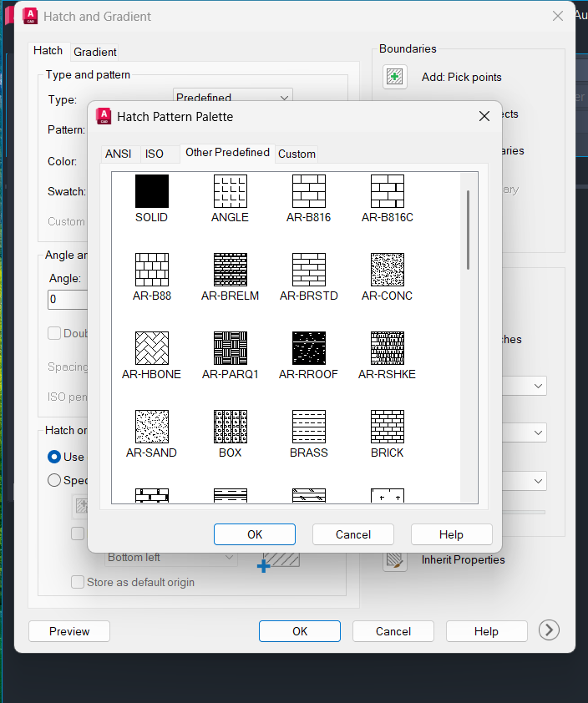The width and height of the screenshot is (588, 703).
Task: Open the Type Predefined dropdown
Action: [x=233, y=95]
